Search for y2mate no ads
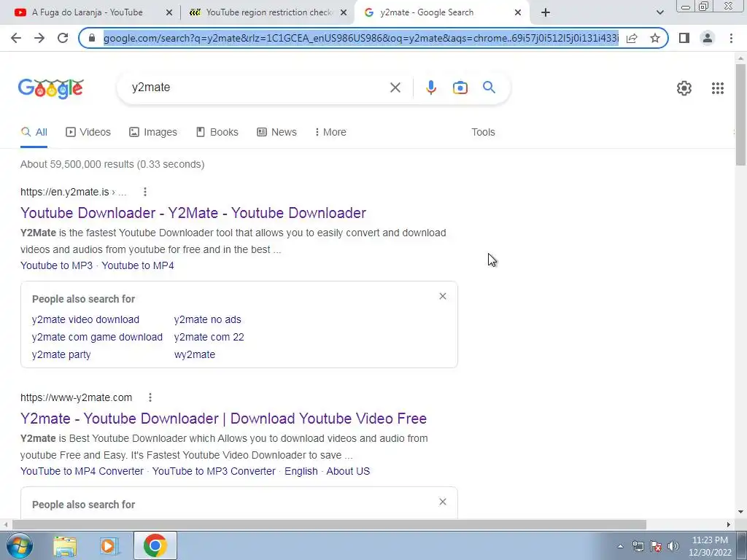The width and height of the screenshot is (747, 560). click(x=208, y=319)
